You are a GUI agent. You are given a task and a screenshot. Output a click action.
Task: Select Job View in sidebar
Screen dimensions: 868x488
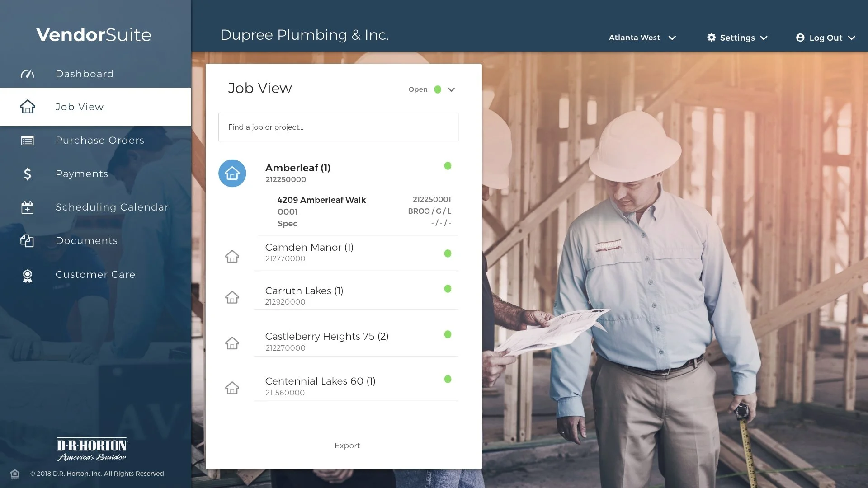[x=80, y=107]
